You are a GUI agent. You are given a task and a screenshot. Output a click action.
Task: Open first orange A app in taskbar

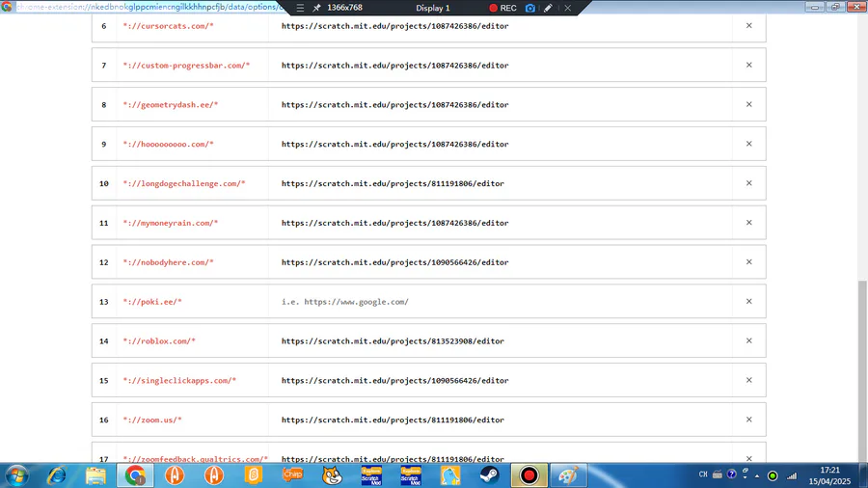pos(175,475)
